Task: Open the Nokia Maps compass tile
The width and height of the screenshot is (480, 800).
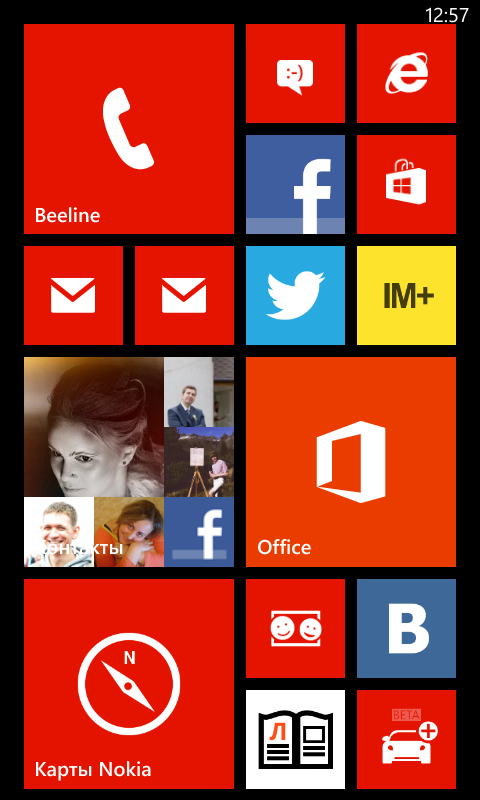Action: [x=129, y=684]
